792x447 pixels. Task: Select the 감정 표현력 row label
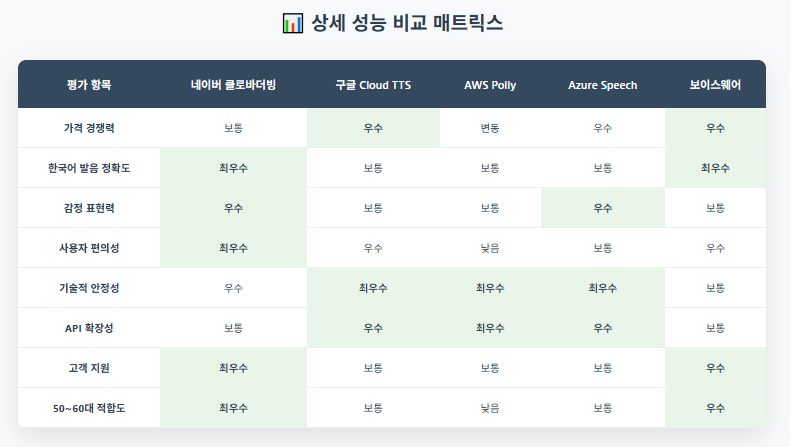click(89, 208)
